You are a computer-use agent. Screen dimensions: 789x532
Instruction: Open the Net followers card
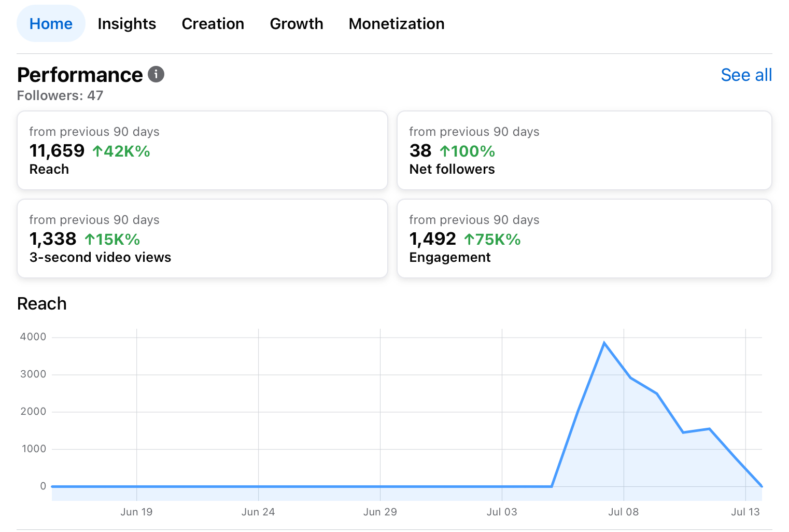pos(584,150)
